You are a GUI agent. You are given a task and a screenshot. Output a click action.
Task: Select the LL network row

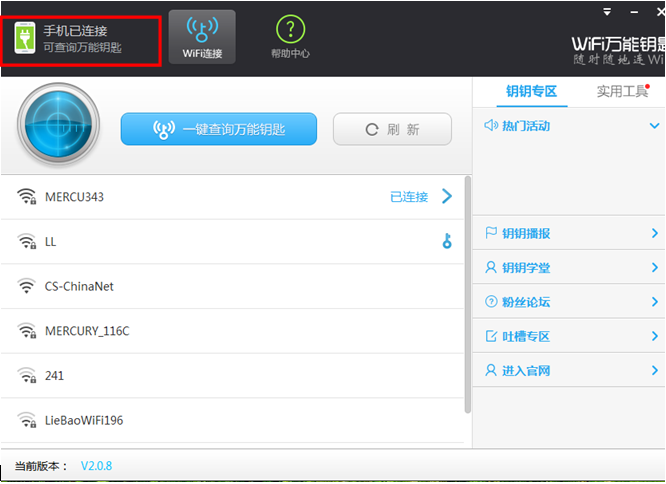click(232, 242)
